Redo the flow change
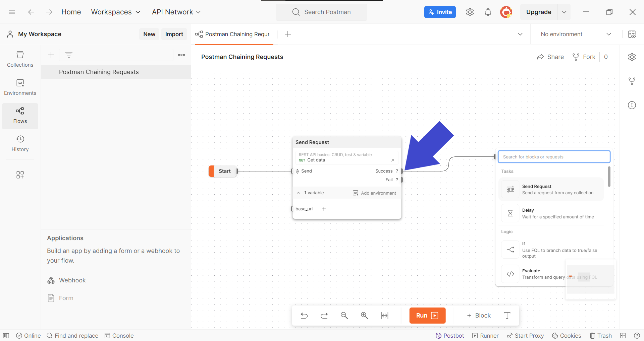Viewport: 644px width, 341px height. pyautogui.click(x=324, y=316)
